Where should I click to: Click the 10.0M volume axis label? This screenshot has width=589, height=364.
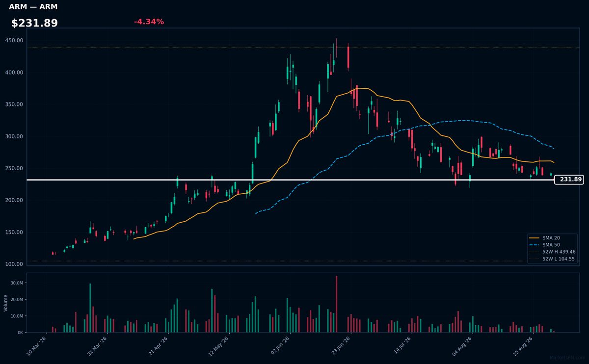tap(17, 316)
